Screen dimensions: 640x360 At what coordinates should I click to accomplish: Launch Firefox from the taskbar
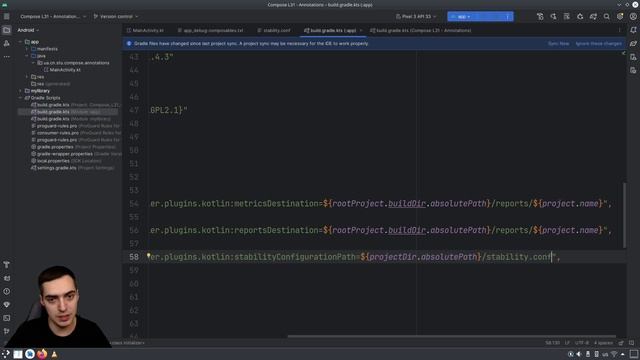tap(42, 354)
